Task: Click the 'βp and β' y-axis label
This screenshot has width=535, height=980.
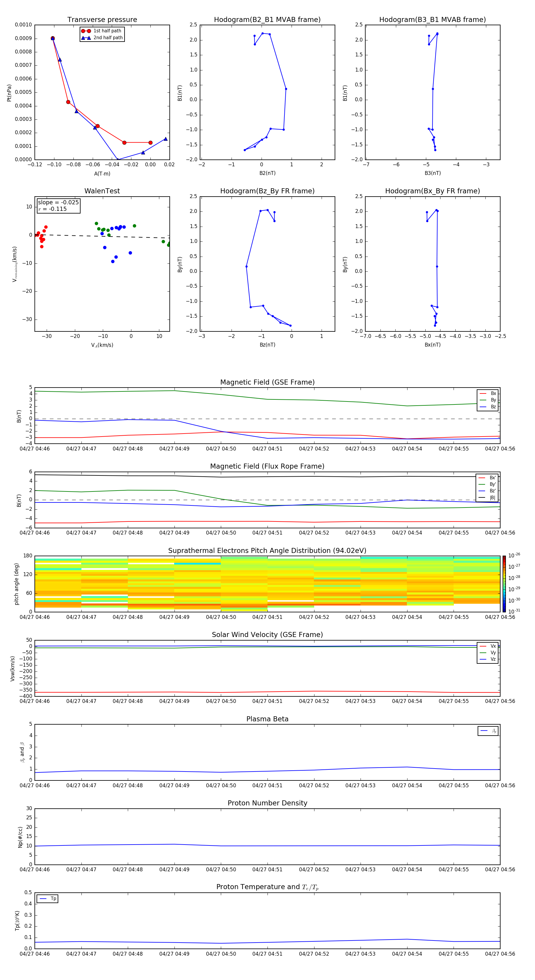Action: click(x=22, y=752)
